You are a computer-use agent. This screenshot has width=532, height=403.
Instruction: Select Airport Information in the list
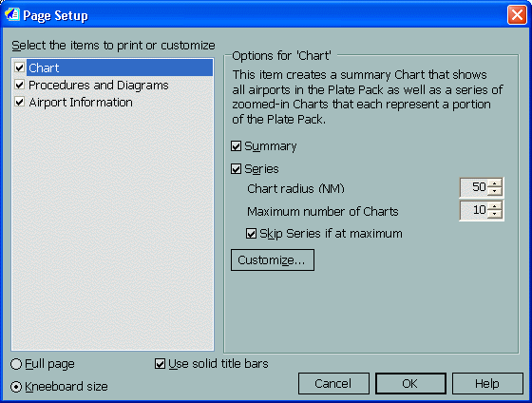tap(81, 103)
